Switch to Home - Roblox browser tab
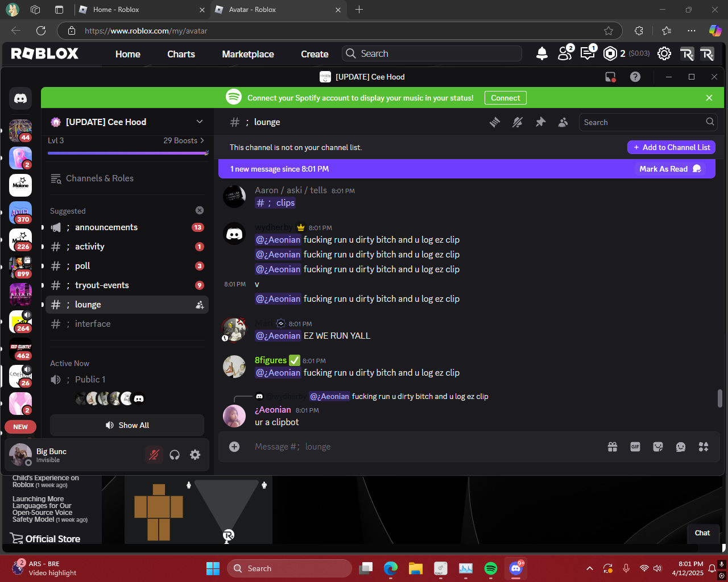The height and width of the screenshot is (582, 728). (142, 10)
